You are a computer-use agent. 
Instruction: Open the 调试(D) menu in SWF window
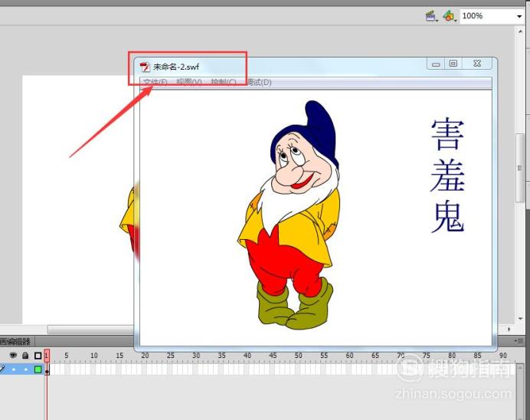(x=259, y=82)
